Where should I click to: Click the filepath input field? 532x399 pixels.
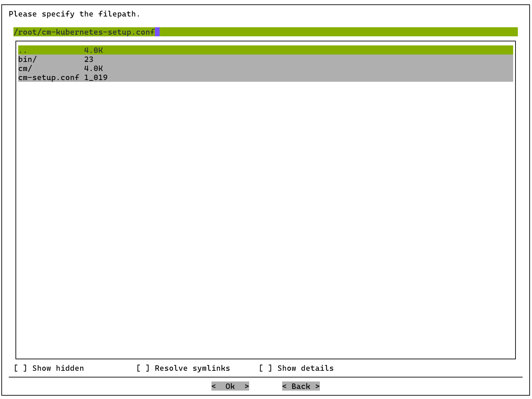coord(266,32)
